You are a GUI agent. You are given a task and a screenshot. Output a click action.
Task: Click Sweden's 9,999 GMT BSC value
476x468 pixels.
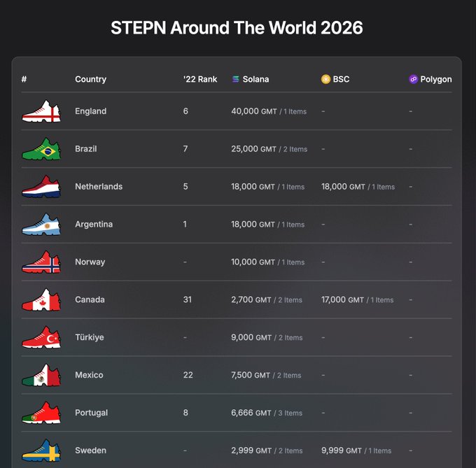342,451
